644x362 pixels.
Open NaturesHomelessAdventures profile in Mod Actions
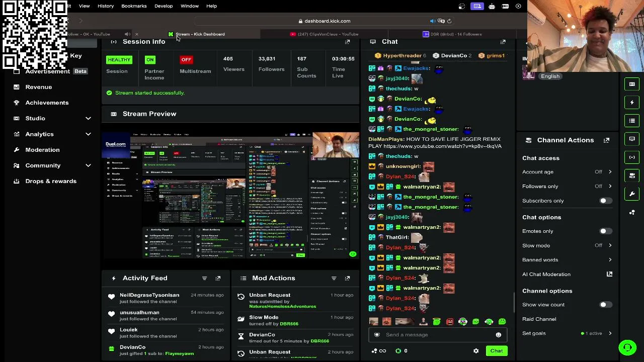283,307
